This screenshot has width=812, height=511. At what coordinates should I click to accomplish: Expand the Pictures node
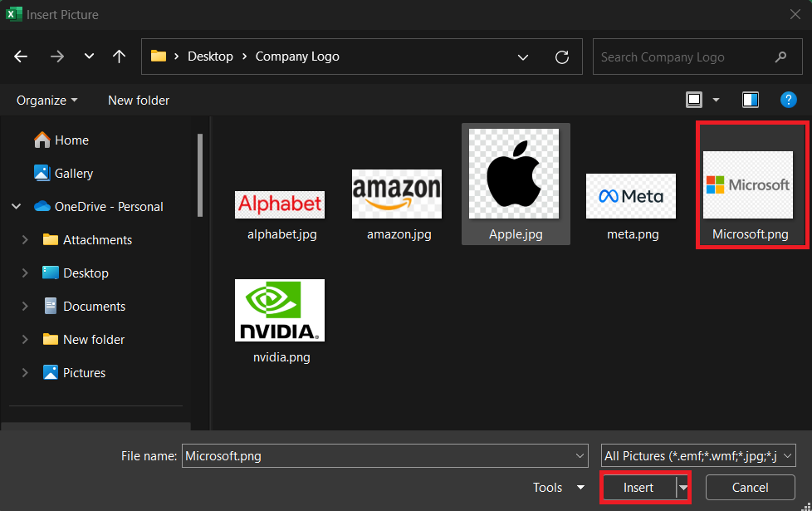pos(25,372)
